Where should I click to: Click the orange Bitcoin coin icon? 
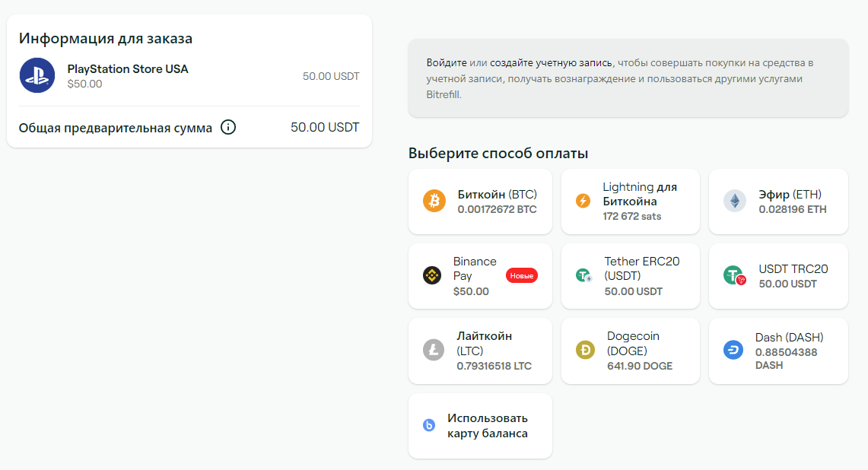[434, 201]
